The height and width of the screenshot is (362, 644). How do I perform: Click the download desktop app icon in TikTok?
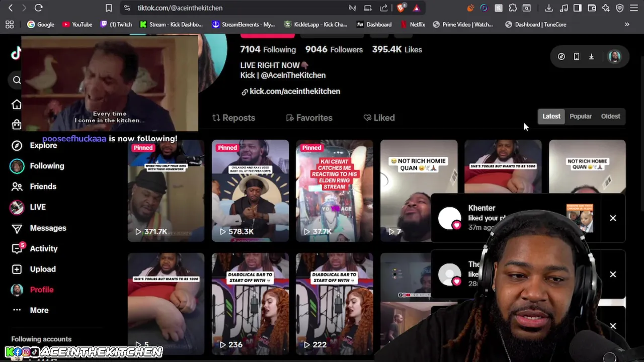point(592,57)
